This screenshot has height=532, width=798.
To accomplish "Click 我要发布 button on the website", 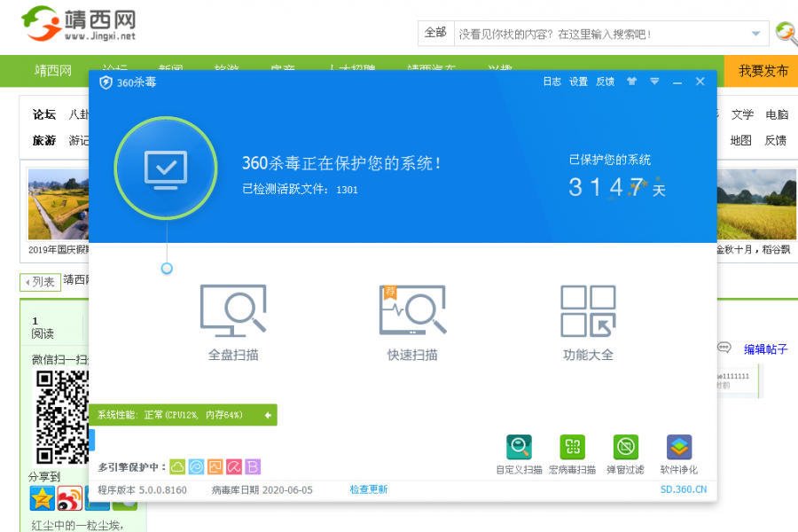I will 762,71.
